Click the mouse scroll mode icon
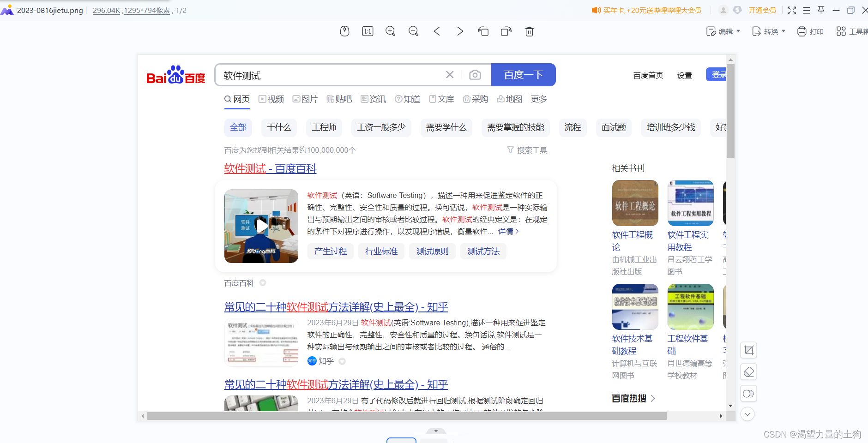The image size is (868, 443). pyautogui.click(x=344, y=31)
